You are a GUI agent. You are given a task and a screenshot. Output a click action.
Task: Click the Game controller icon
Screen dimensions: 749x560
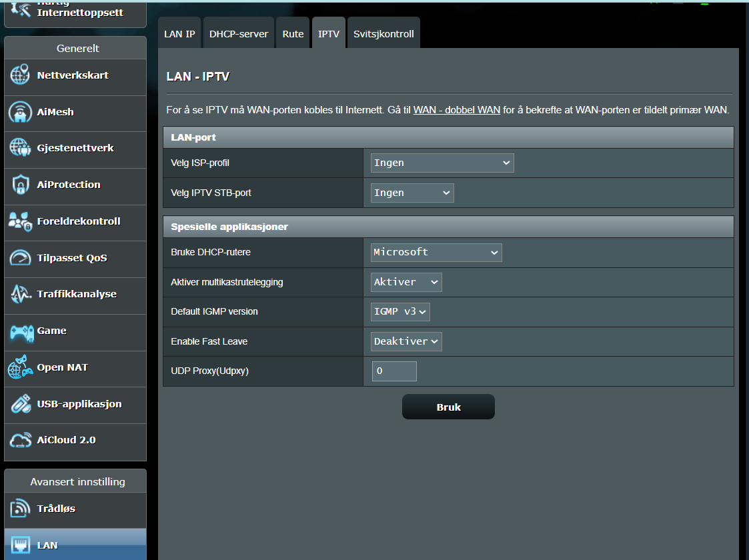[x=22, y=333]
